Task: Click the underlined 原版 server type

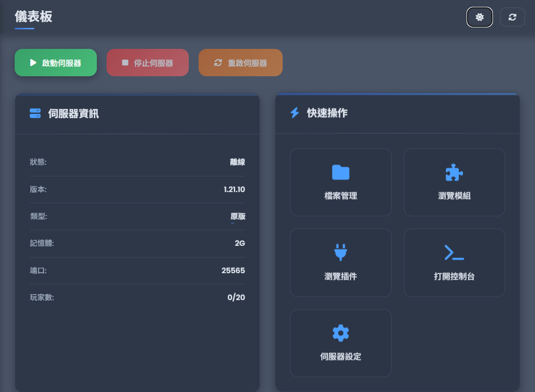Action: point(238,216)
